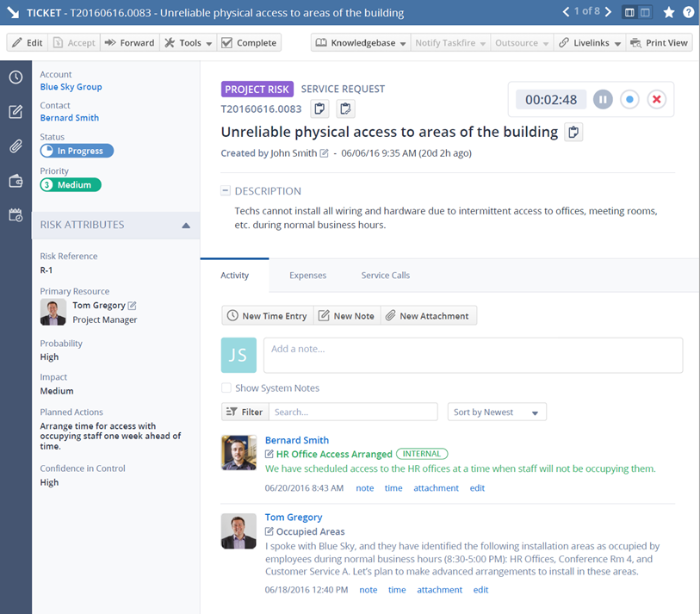Switch to the Service Calls tab
The image size is (700, 614).
385,276
